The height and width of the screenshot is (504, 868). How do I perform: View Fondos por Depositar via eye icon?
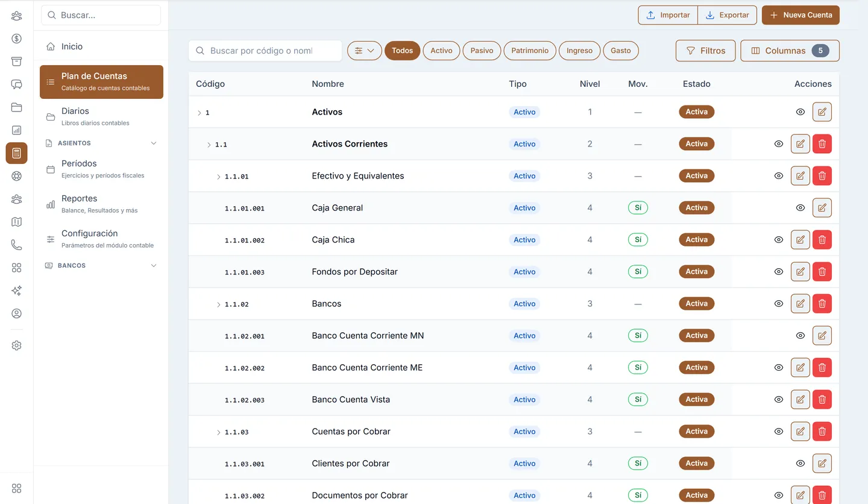779,272
